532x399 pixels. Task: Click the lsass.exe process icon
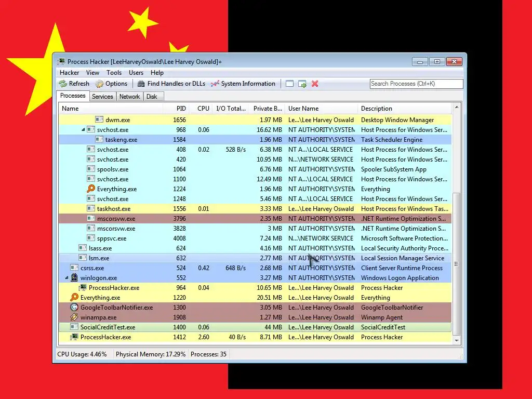[x=83, y=248]
